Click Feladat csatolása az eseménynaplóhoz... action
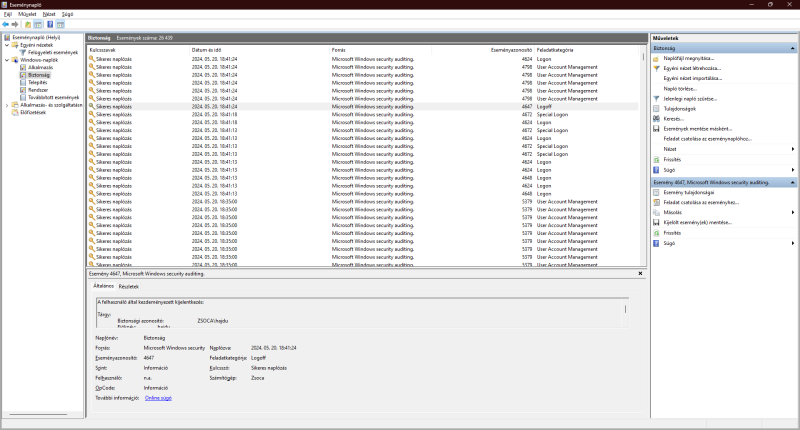 pyautogui.click(x=708, y=139)
